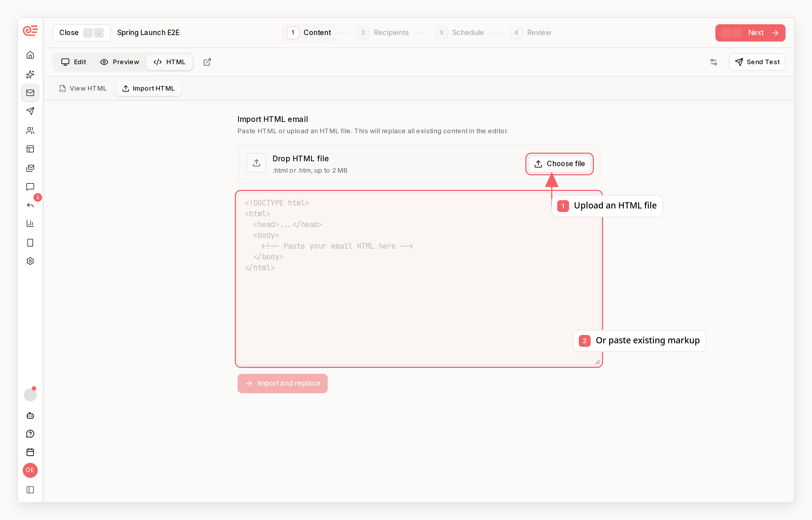
Task: Click the Import HTML email heading
Action: coord(273,119)
